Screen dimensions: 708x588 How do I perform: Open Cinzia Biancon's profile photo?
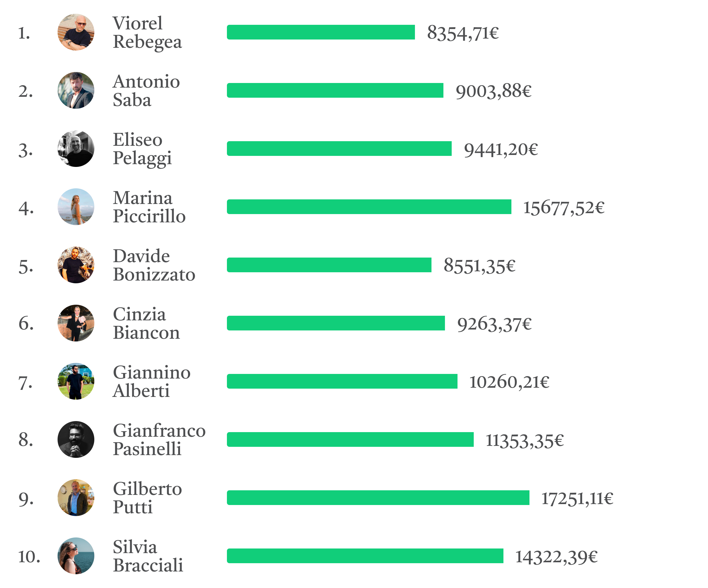tap(76, 323)
